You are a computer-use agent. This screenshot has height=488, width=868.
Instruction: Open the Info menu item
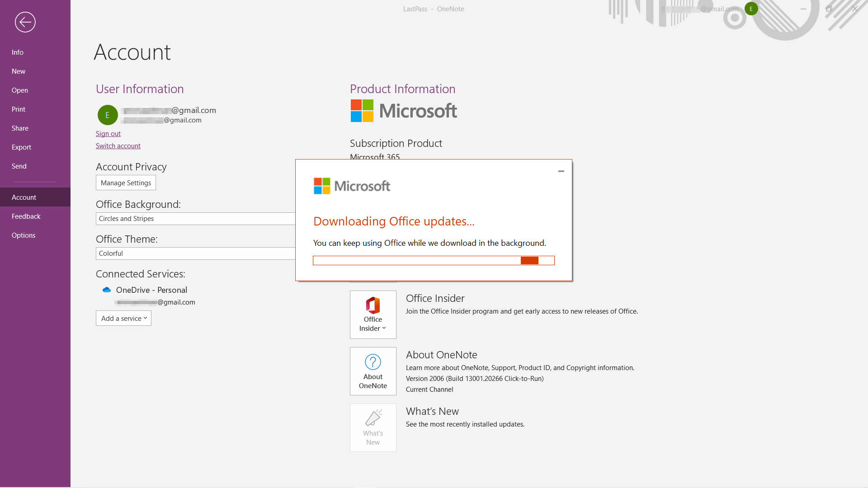(18, 52)
